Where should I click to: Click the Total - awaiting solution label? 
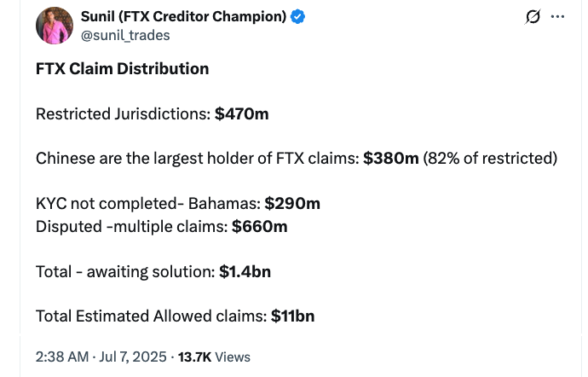[124, 271]
